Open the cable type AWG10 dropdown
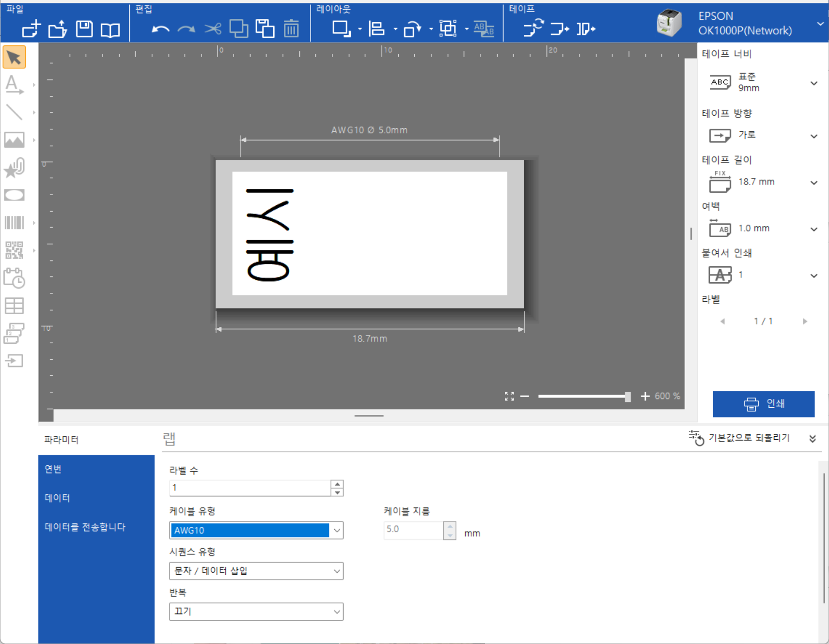Image resolution: width=829 pixels, height=644 pixels. 256,530
